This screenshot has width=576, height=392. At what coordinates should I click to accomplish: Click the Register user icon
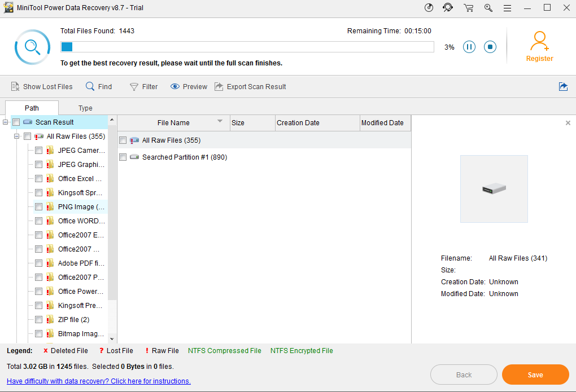[539, 41]
